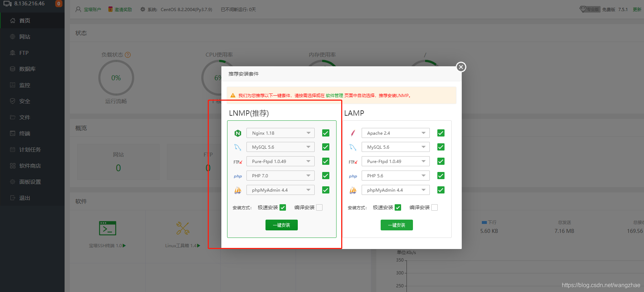Enable 编译安装 checkbox in LAMP
Image resolution: width=644 pixels, height=292 pixels.
click(x=434, y=207)
